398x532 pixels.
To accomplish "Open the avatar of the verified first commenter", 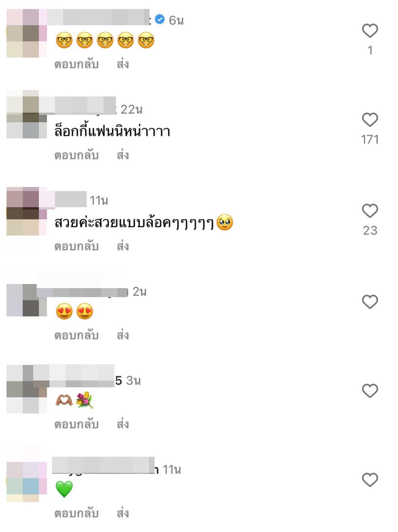I will point(27,33).
